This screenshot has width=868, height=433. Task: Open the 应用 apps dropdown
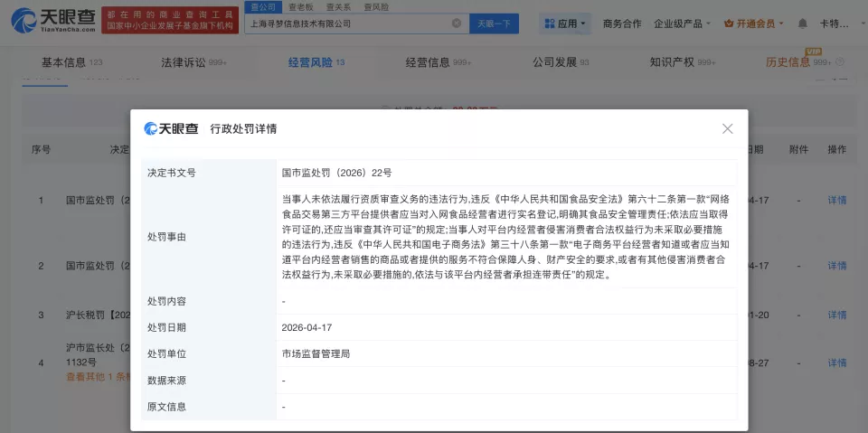565,24
